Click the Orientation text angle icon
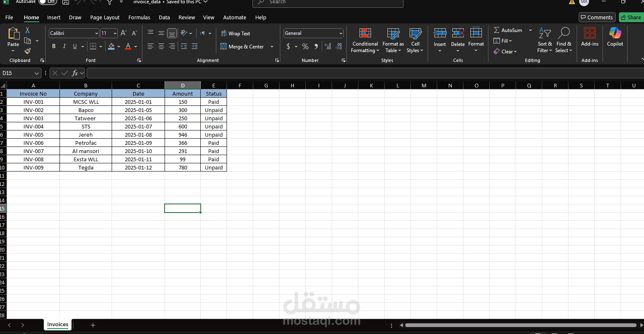Image resolution: width=644 pixels, height=334 pixels. click(x=184, y=33)
